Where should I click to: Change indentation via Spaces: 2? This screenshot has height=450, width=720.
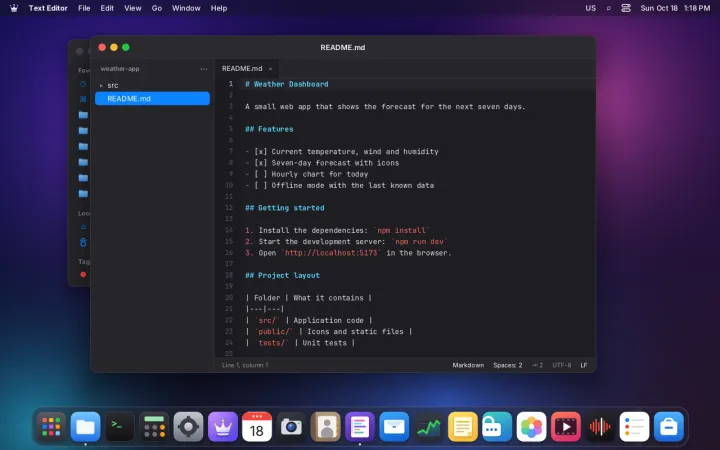(507, 365)
